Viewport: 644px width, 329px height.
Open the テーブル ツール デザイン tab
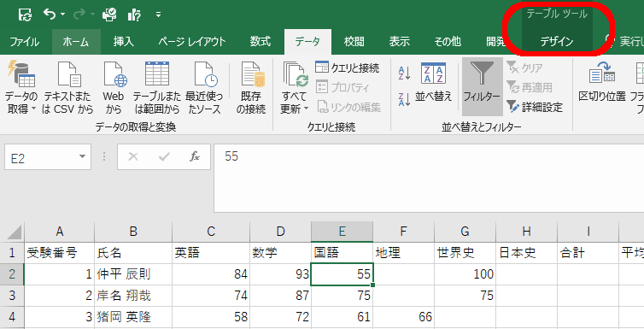(x=557, y=42)
